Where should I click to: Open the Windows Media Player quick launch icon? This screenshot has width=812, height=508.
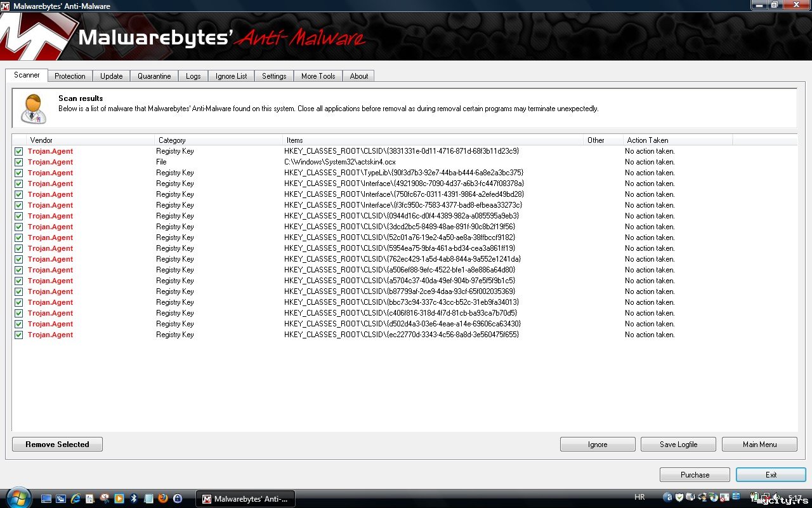pos(119,498)
